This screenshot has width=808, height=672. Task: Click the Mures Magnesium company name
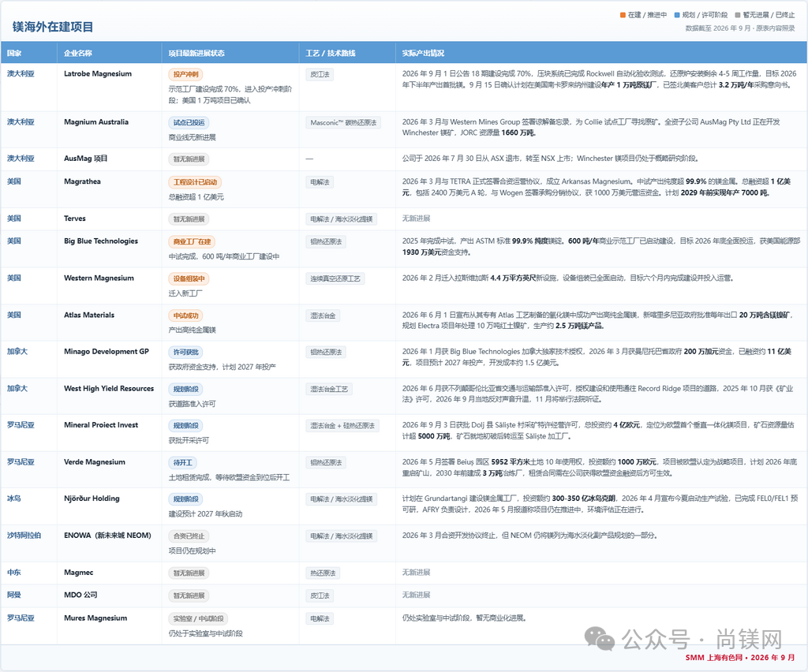pos(95,618)
